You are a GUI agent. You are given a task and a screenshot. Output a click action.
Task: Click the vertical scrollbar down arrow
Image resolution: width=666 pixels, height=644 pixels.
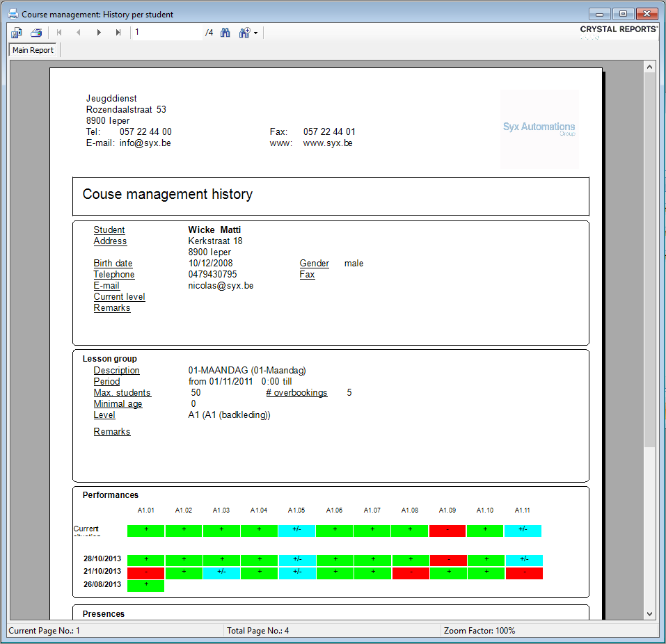pyautogui.click(x=650, y=614)
